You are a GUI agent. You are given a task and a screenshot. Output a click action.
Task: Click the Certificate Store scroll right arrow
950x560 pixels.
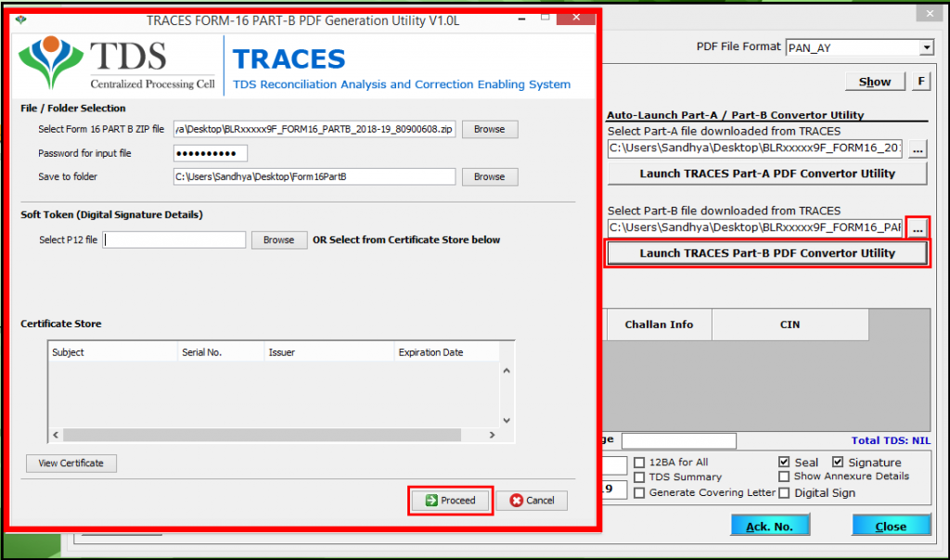click(x=492, y=435)
